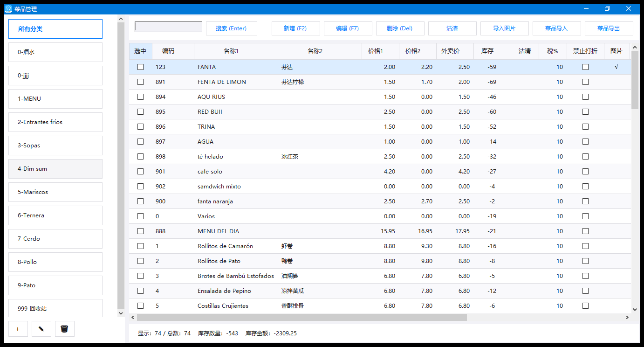The width and height of the screenshot is (644, 347).
Task: Click horizontal scrollbar right arrow
Action: (x=627, y=317)
